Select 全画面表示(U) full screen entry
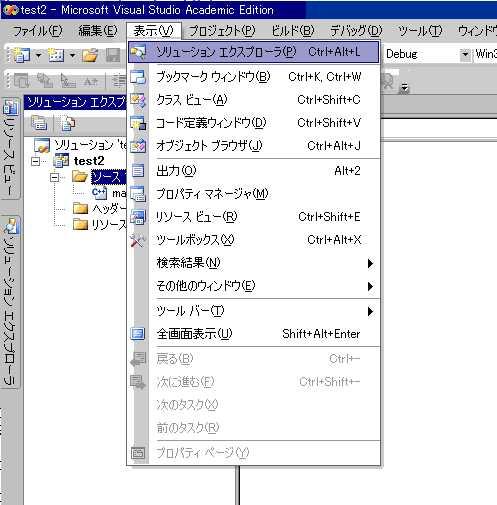The image size is (497, 505). [x=254, y=334]
